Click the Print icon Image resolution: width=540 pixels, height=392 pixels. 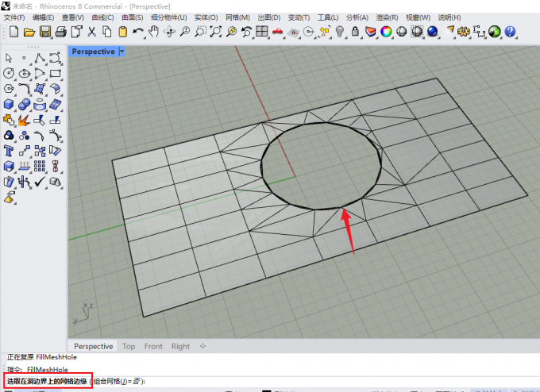(x=60, y=32)
